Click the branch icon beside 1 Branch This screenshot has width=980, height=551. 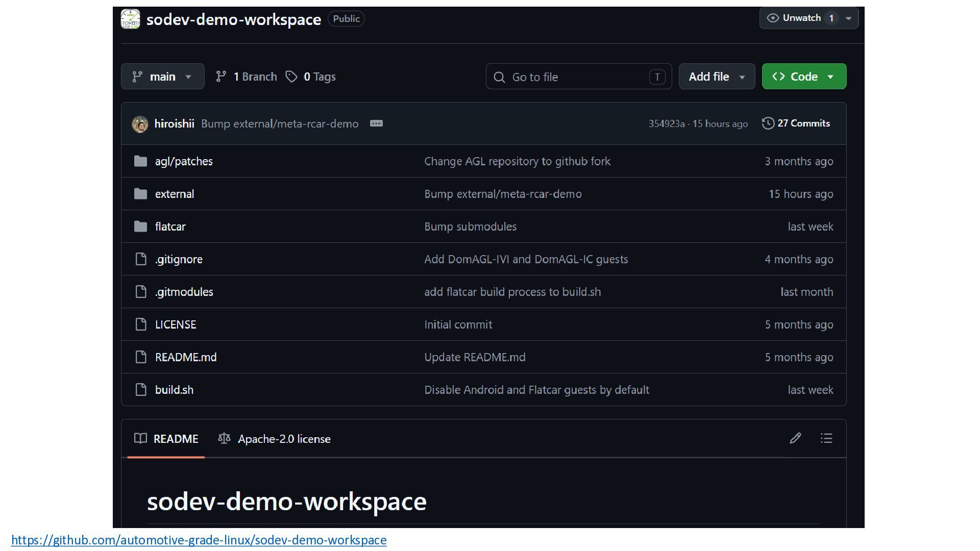pyautogui.click(x=221, y=77)
